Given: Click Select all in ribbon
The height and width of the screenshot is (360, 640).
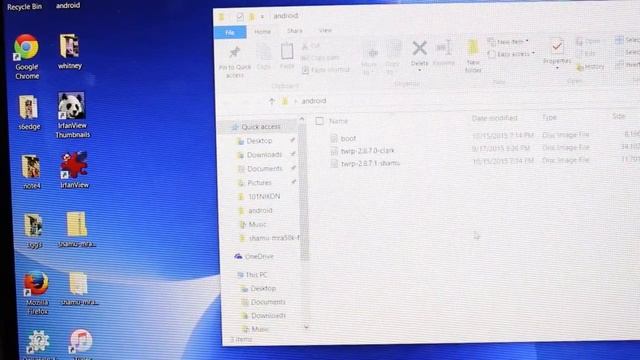Looking at the screenshot, I should click(x=628, y=40).
